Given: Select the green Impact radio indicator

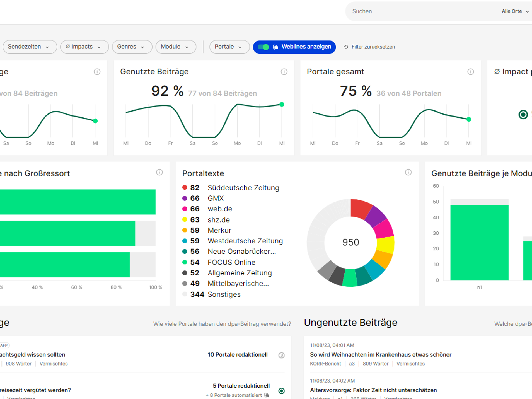Looking at the screenshot, I should [523, 114].
